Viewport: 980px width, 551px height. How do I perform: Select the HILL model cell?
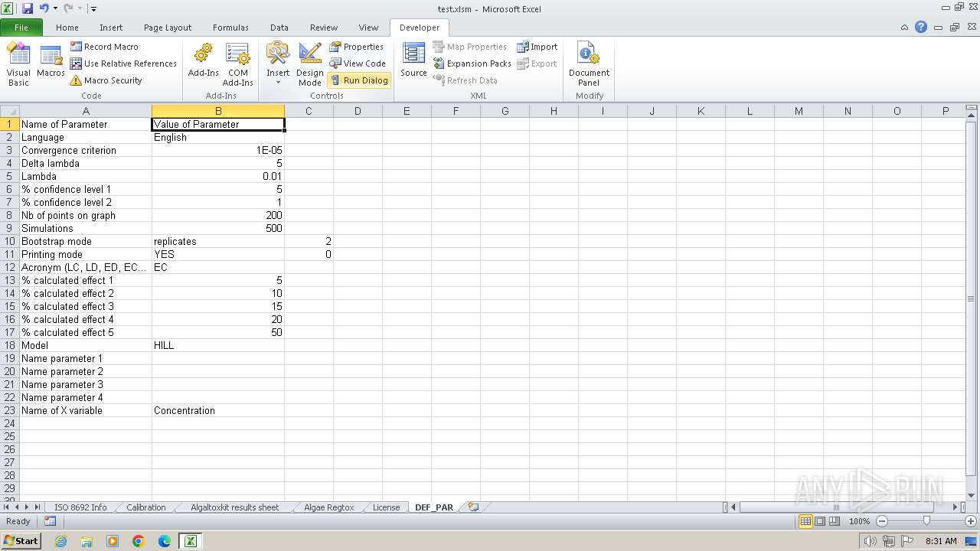218,345
